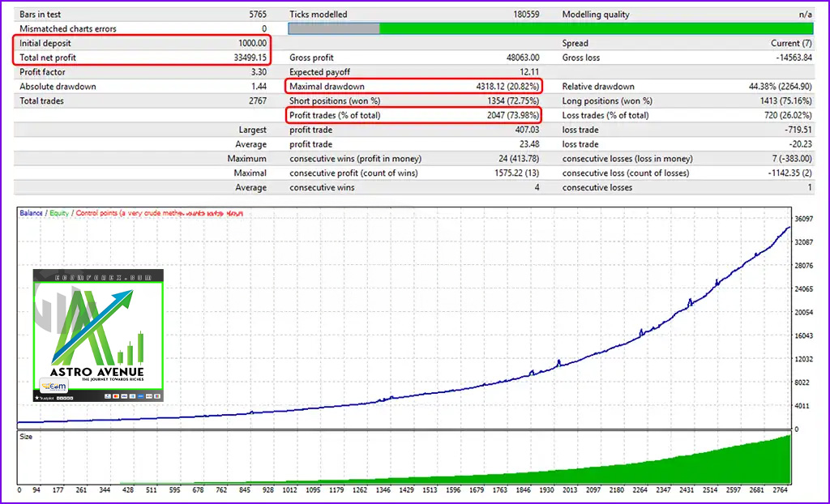Click the 'Modelling quality' label
Screen dimensions: 830x504
point(596,15)
